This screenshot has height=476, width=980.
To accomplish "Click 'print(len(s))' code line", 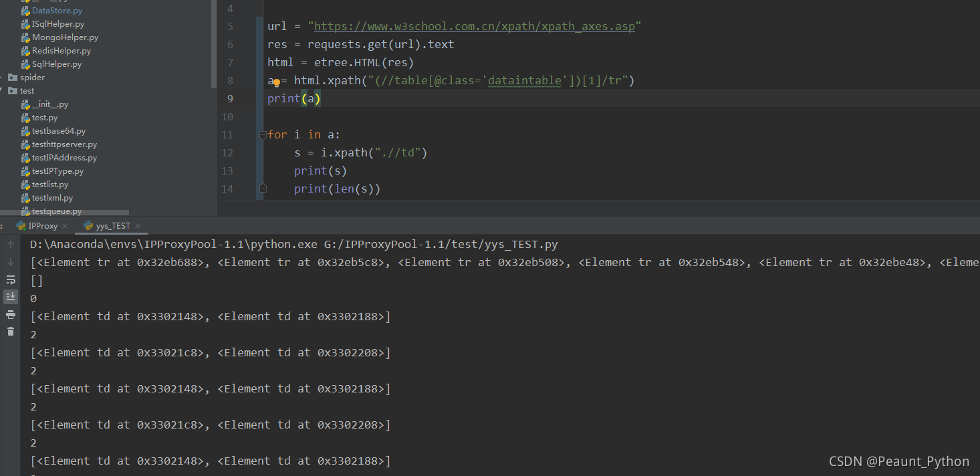I will pyautogui.click(x=337, y=189).
